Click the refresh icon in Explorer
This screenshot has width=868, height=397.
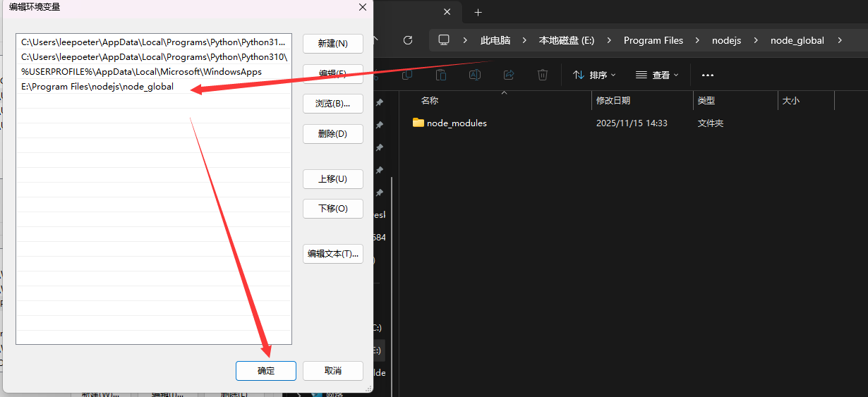[407, 40]
